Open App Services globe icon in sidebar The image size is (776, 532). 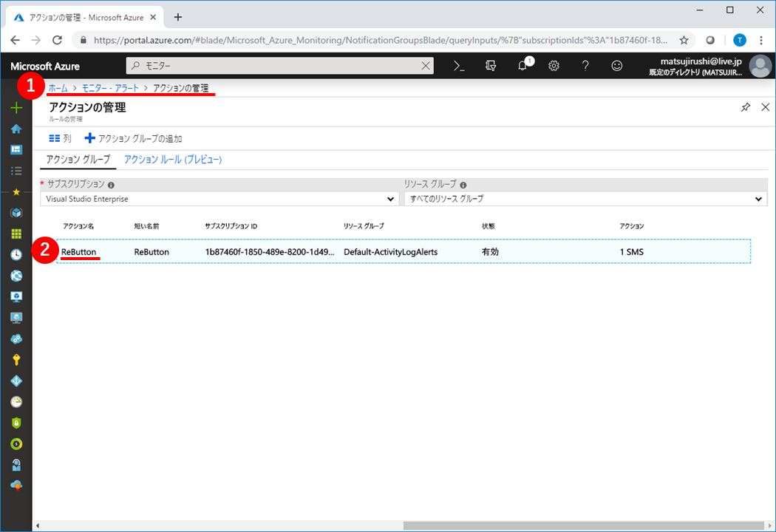(16, 276)
